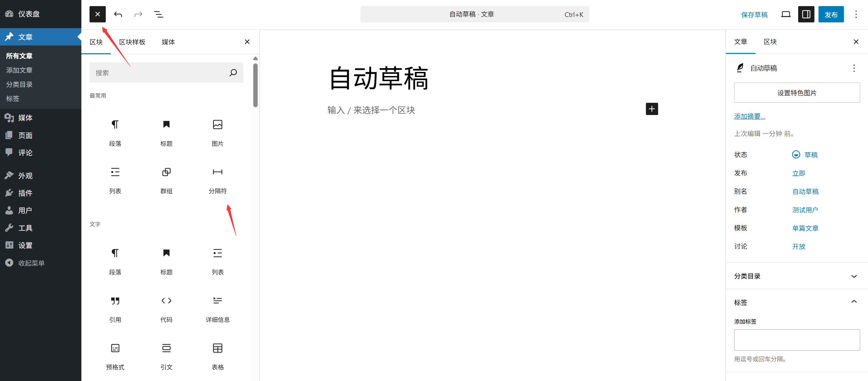Switch to the 区块样板 tab
868x381 pixels.
click(132, 42)
